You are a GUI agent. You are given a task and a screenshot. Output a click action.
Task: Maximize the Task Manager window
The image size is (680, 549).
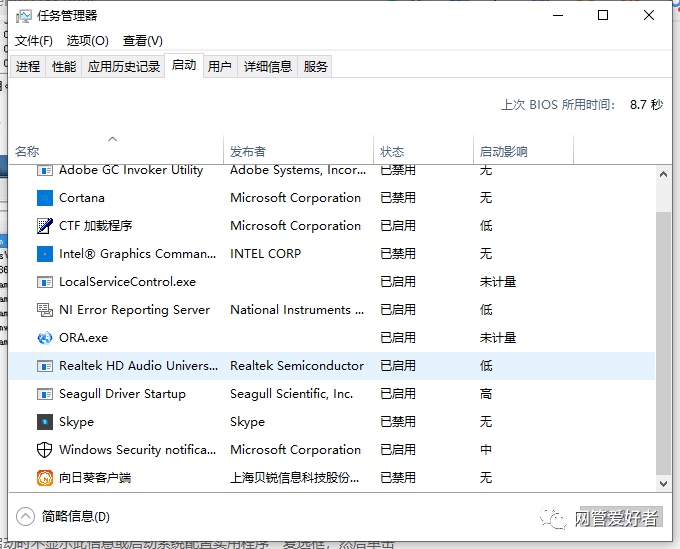tap(603, 16)
